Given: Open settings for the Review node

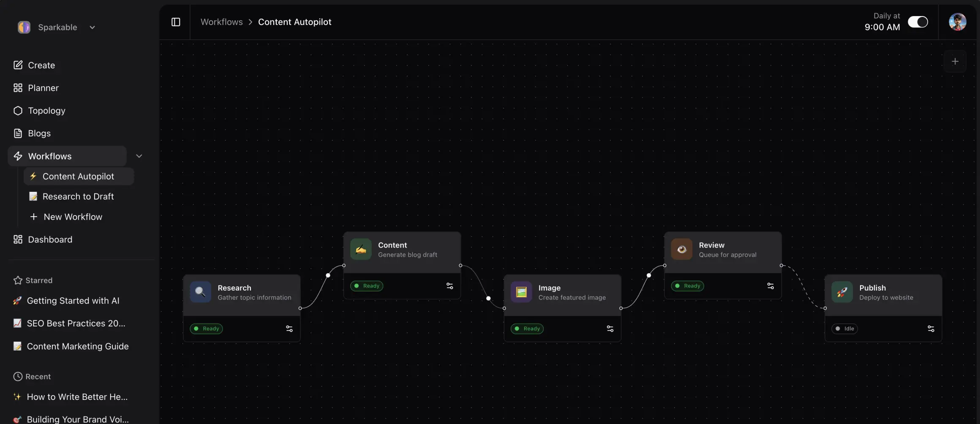Looking at the screenshot, I should (x=771, y=286).
